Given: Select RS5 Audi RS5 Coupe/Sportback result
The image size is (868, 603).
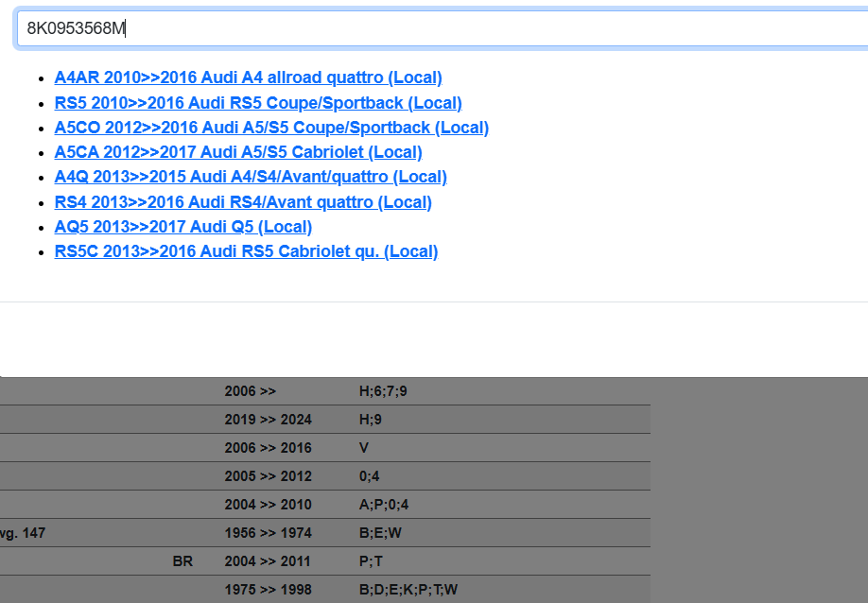Looking at the screenshot, I should click(258, 103).
